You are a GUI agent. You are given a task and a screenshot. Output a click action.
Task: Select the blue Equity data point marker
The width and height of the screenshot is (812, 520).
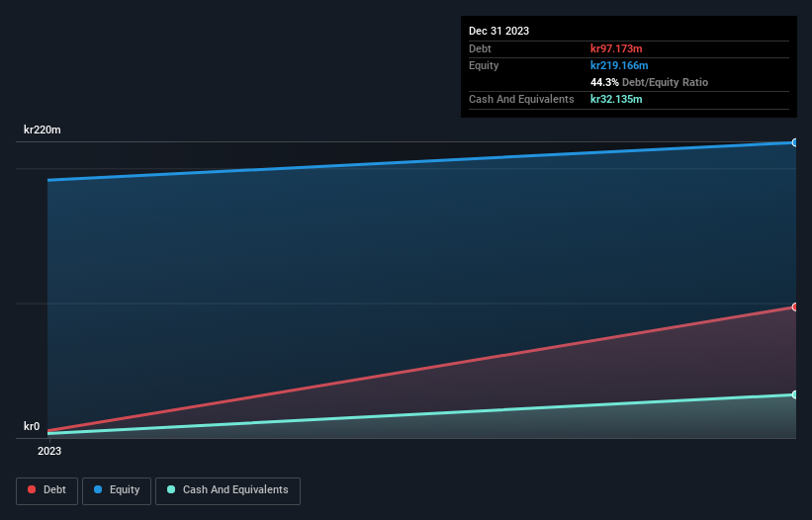[795, 142]
